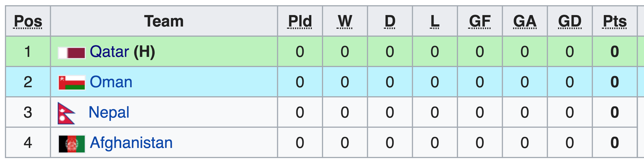Open the Oman team link
This screenshot has height=163, width=644.
click(x=111, y=82)
